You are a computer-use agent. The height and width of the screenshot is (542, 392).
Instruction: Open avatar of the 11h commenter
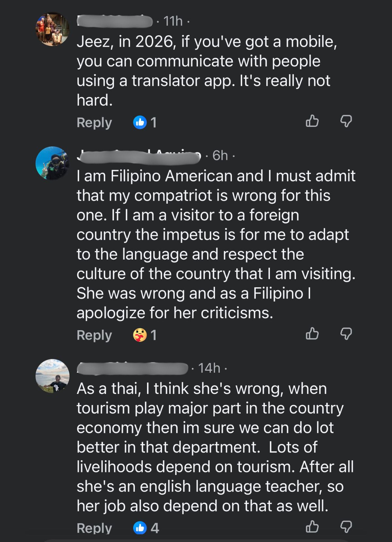coord(53,29)
